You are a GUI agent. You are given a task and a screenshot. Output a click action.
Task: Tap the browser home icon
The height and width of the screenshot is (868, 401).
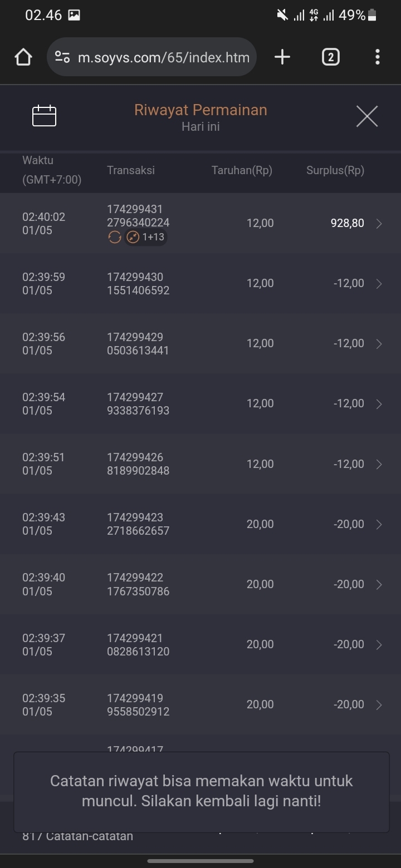tap(23, 57)
